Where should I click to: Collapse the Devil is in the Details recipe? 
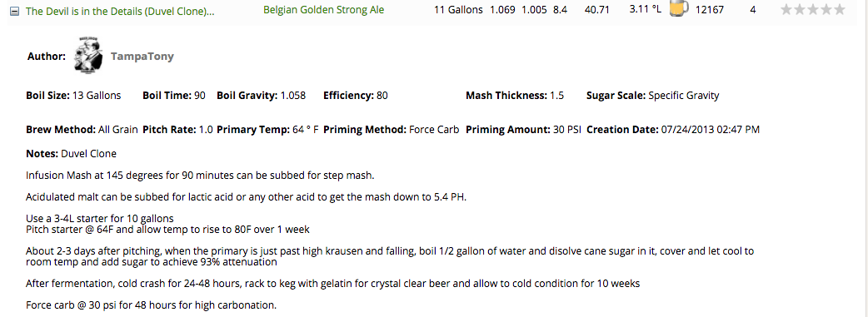14,11
